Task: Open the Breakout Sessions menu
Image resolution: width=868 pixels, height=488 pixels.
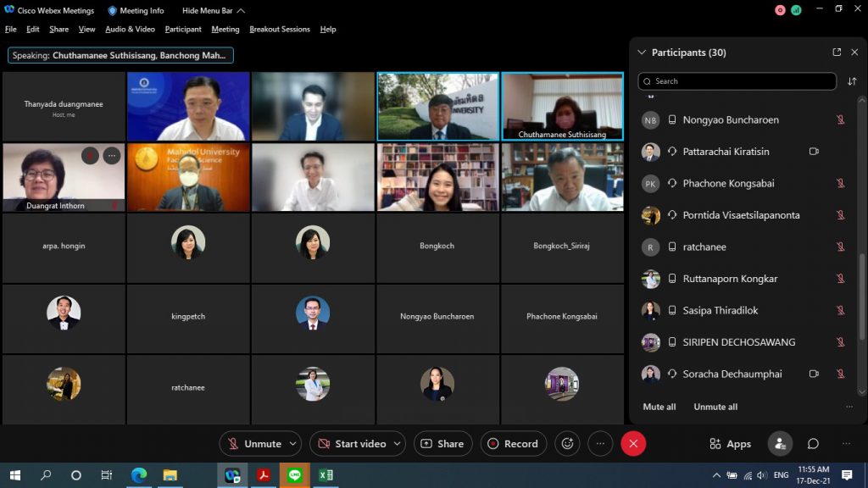Action: point(279,29)
